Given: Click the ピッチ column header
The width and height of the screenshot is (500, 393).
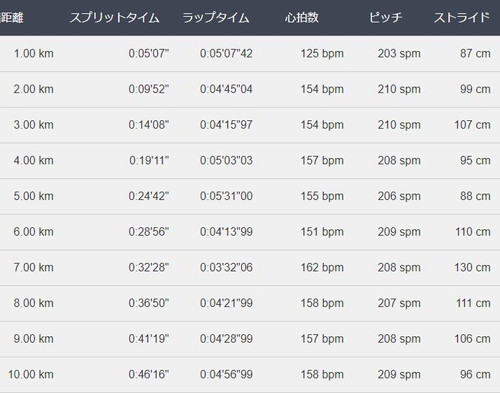Looking at the screenshot, I should tap(385, 18).
